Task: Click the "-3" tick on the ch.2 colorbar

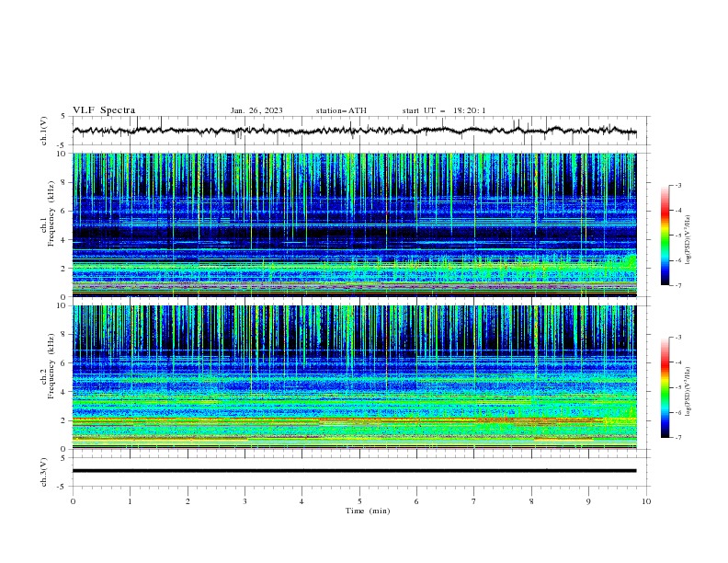Action: [x=678, y=338]
